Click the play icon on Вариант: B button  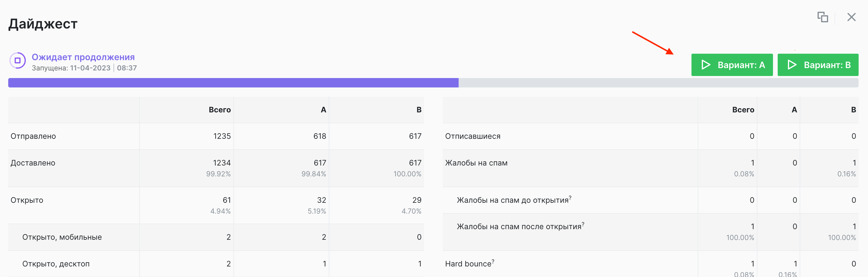tap(792, 65)
